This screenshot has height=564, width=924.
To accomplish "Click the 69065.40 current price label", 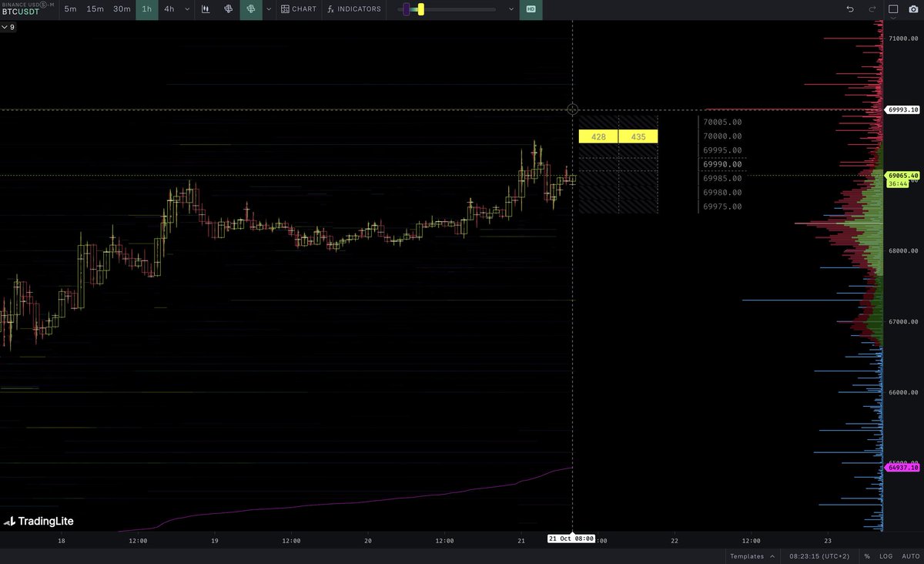I will [x=902, y=176].
